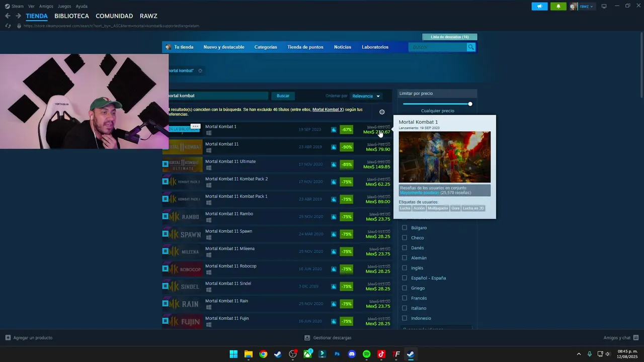644x362 pixels.
Task: Open the green notifications bell
Action: click(x=558, y=7)
